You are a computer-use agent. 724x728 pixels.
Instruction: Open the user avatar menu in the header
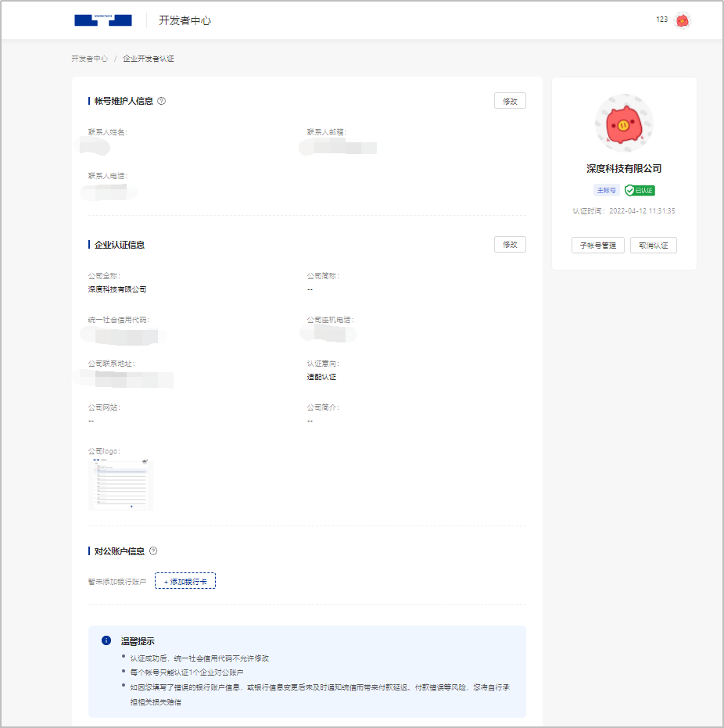(682, 20)
